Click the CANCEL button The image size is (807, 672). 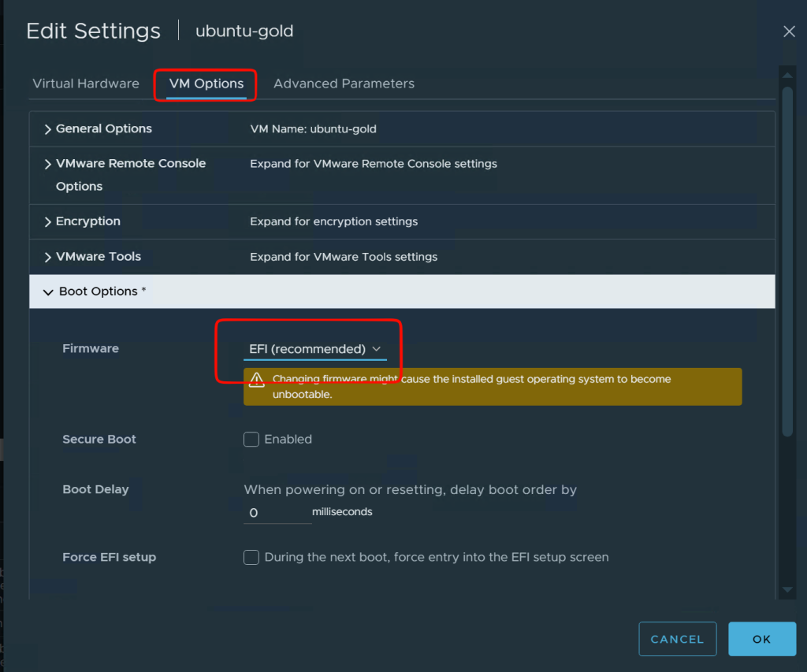click(x=677, y=639)
